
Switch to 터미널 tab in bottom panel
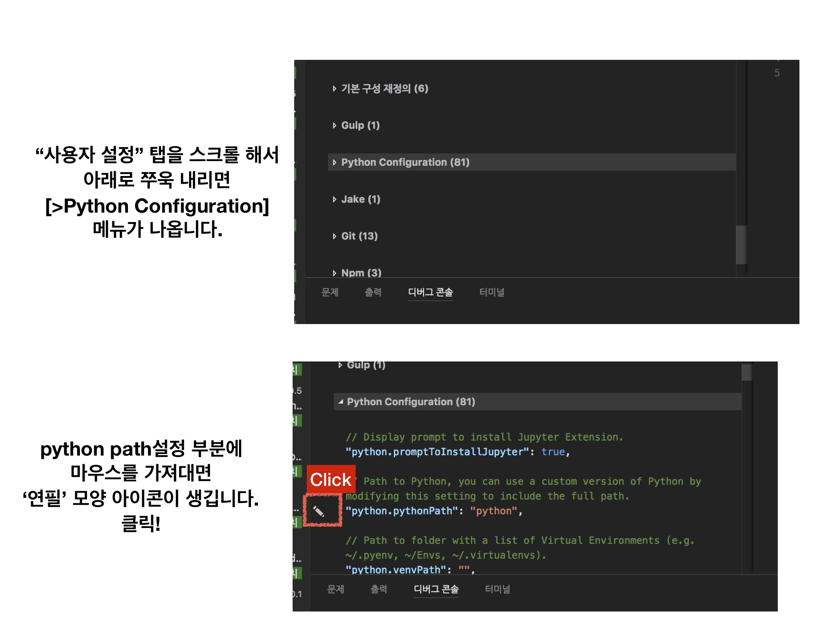point(498,589)
